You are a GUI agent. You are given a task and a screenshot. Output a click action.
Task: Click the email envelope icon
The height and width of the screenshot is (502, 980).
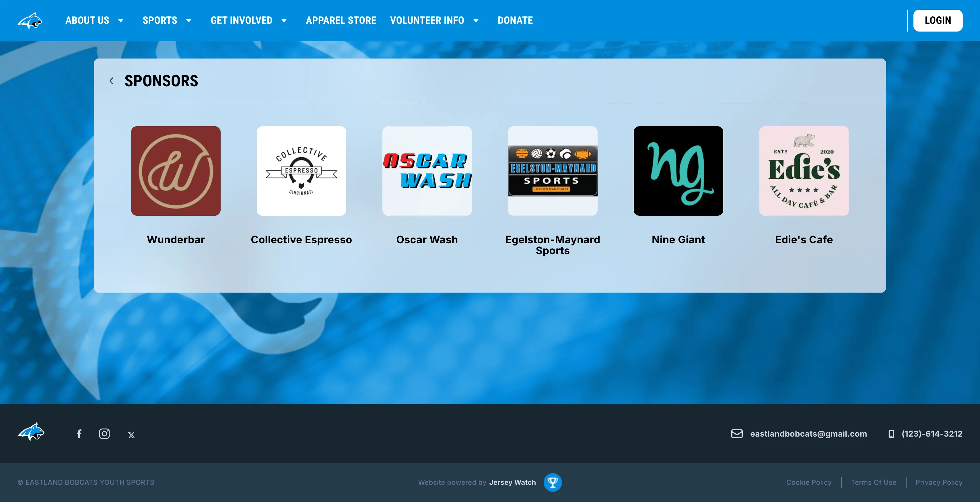pyautogui.click(x=737, y=434)
